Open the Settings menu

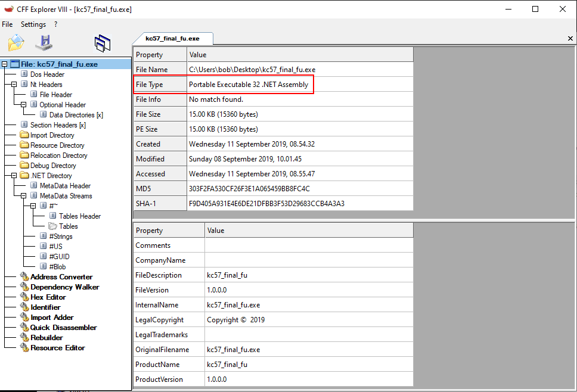(33, 24)
